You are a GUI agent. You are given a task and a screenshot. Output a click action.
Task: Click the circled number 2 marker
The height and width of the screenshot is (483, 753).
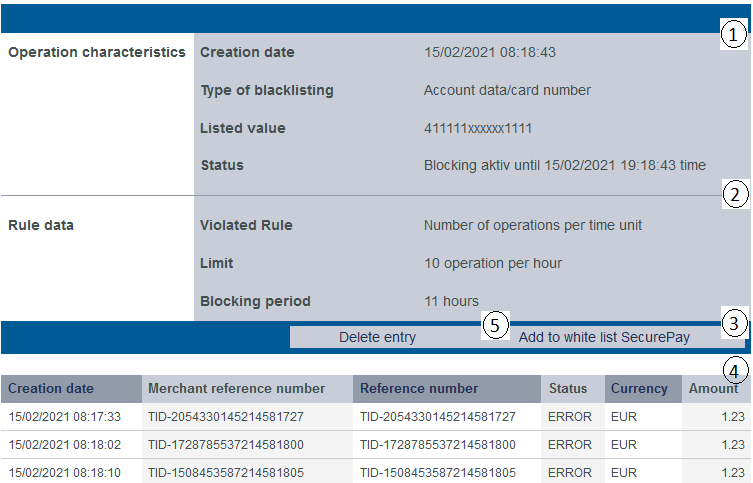pos(735,195)
